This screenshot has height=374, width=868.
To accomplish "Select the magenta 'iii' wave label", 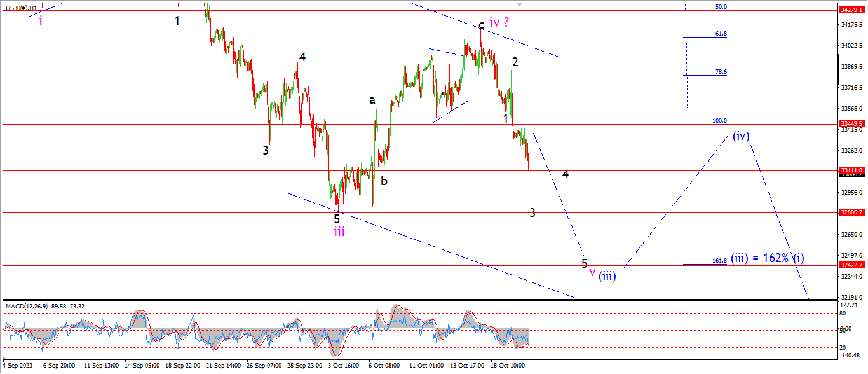I will pos(339,232).
